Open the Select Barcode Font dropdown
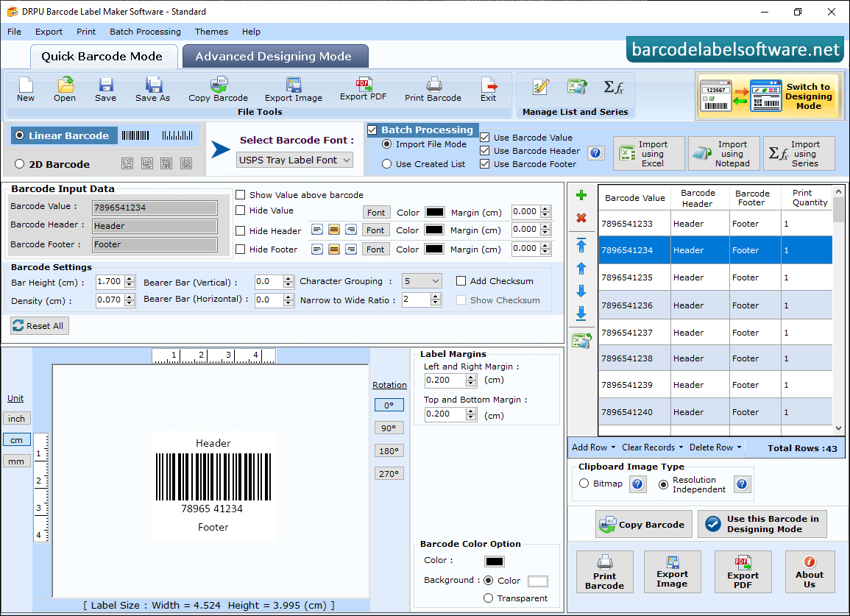Image resolution: width=850 pixels, height=616 pixels. (x=295, y=160)
